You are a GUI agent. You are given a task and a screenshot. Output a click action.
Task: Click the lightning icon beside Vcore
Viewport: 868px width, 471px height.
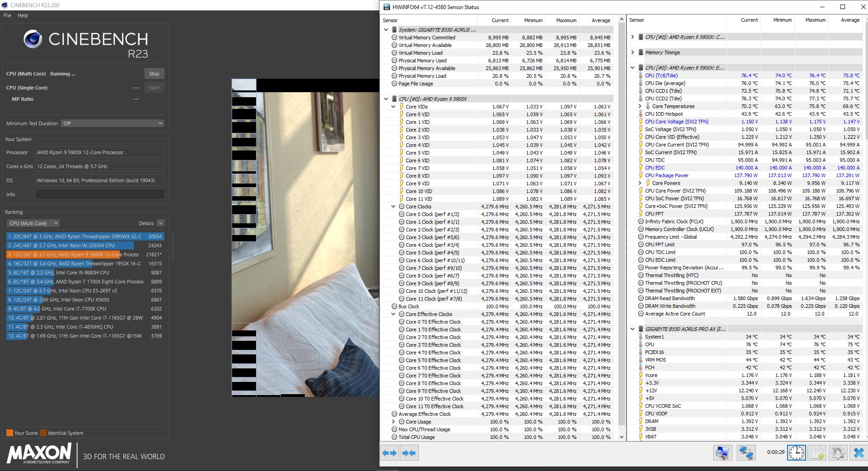coord(640,375)
